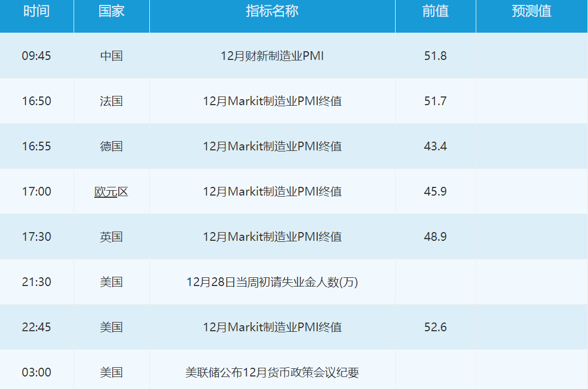
Task: Select the 09:45 time cell
Action: [37, 56]
